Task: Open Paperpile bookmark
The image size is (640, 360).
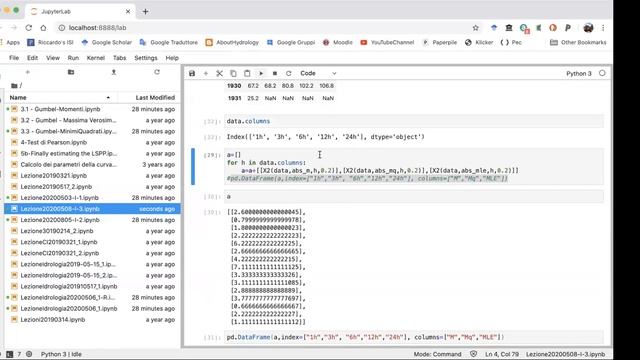Action: point(440,42)
